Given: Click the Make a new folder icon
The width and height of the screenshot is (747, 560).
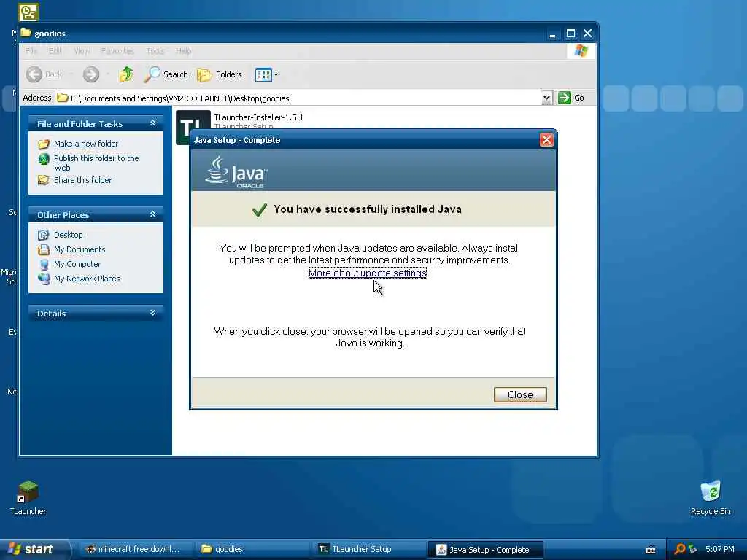Looking at the screenshot, I should 44,144.
